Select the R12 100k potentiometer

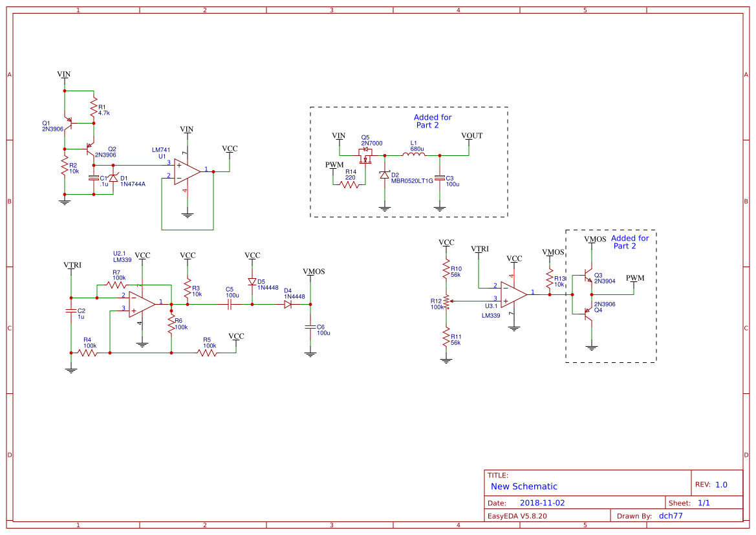coord(446,301)
